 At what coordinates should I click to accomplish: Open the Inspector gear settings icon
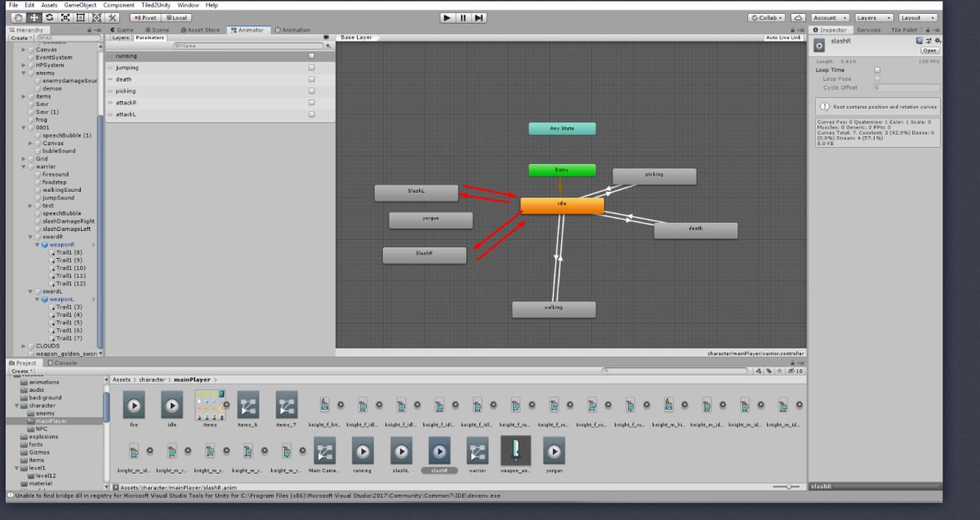[938, 40]
